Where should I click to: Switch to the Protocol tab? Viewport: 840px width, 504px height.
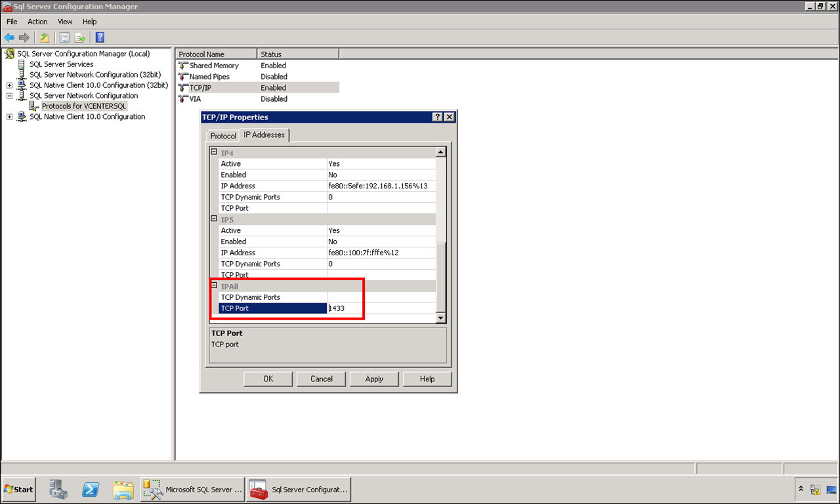[x=222, y=135]
